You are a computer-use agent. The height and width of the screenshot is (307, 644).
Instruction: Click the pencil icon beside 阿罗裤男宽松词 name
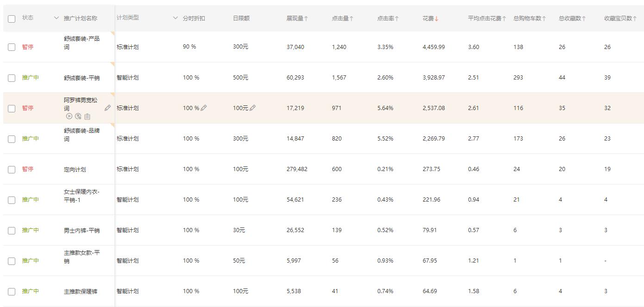107,108
